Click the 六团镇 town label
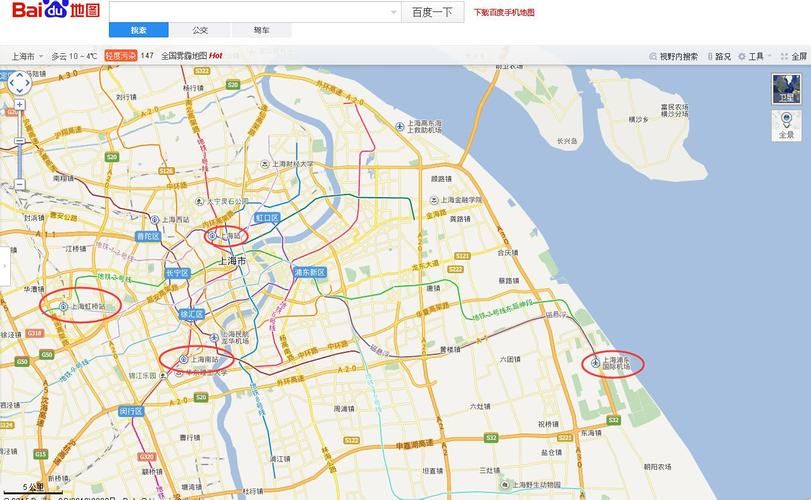This screenshot has width=811, height=500. [x=510, y=359]
